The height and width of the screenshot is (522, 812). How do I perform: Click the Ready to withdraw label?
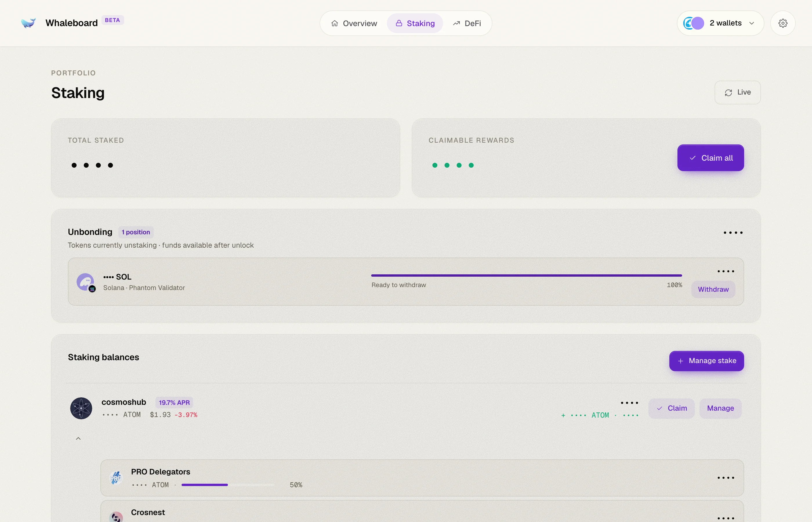click(398, 285)
